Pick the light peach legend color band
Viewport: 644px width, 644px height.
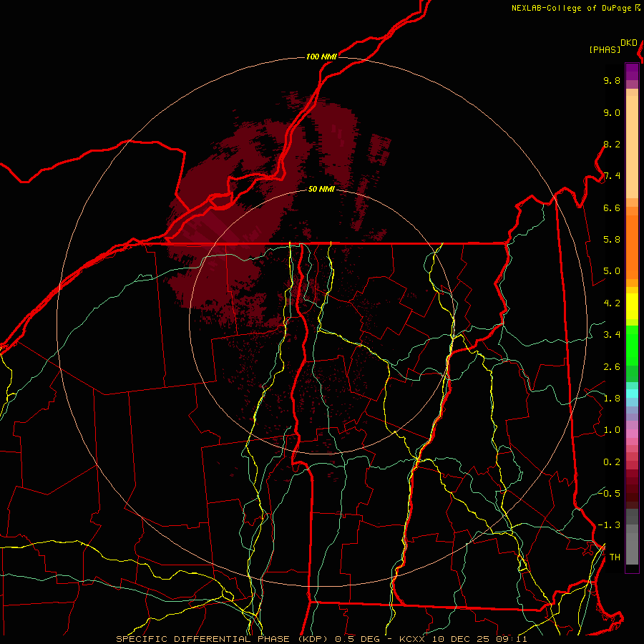tap(632, 147)
